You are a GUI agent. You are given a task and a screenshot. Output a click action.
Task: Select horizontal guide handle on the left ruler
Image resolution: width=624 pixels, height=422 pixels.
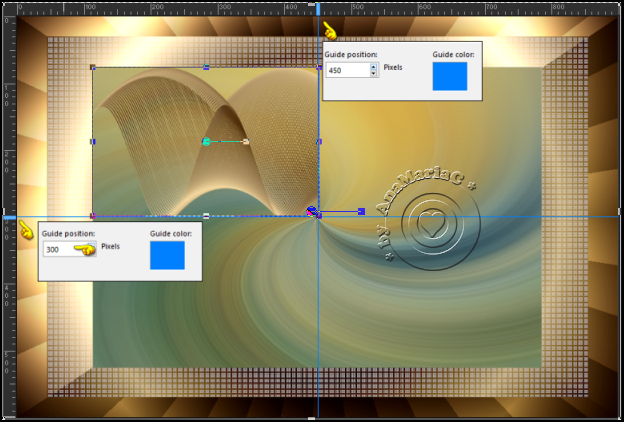pyautogui.click(x=10, y=218)
